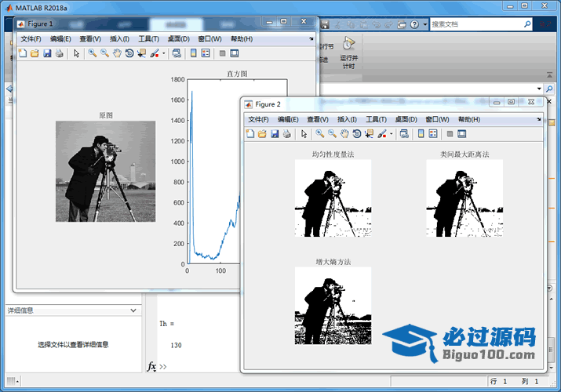Open 文件(F) menu in Figure 1
Screen dimensions: 561x392
[x=31, y=39]
